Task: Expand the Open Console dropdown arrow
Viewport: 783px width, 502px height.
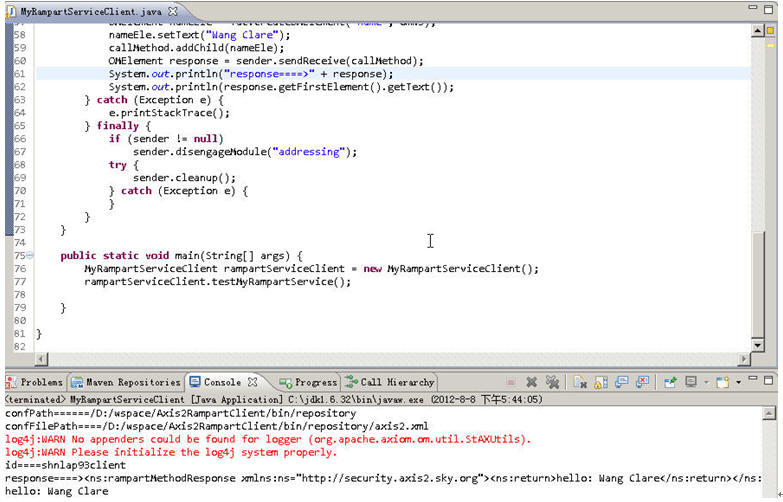Action: [738, 383]
